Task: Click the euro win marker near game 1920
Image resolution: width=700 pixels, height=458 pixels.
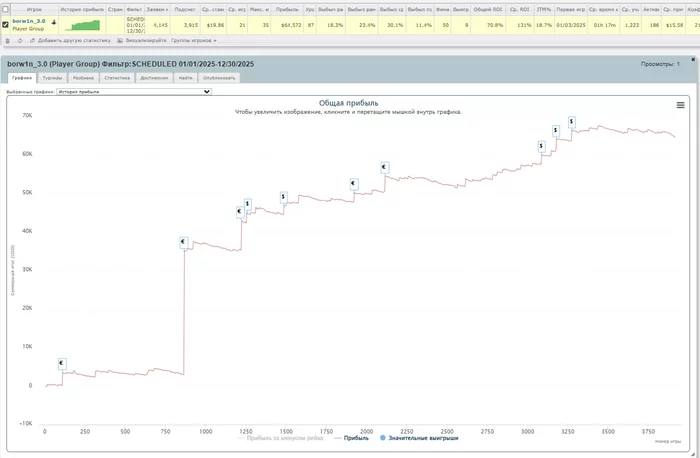Action: [x=354, y=183]
